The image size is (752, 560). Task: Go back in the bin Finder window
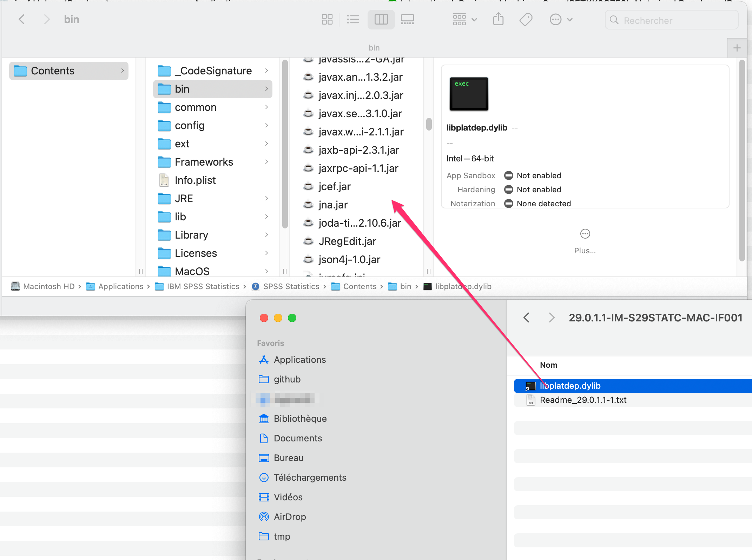click(x=22, y=20)
